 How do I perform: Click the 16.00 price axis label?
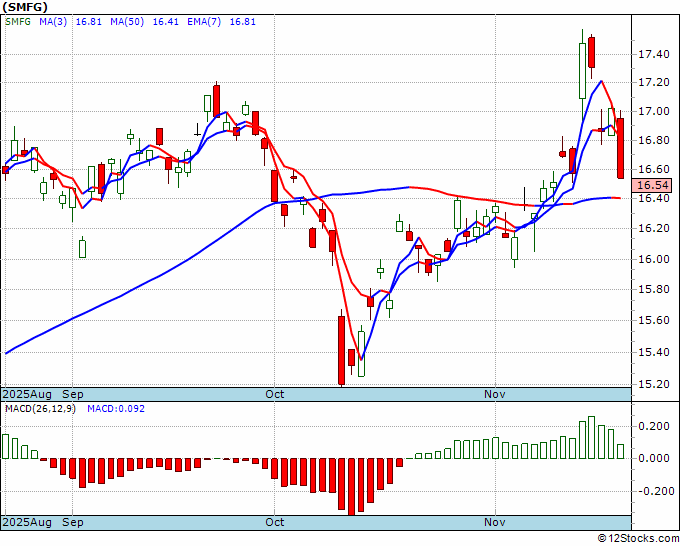click(x=654, y=259)
